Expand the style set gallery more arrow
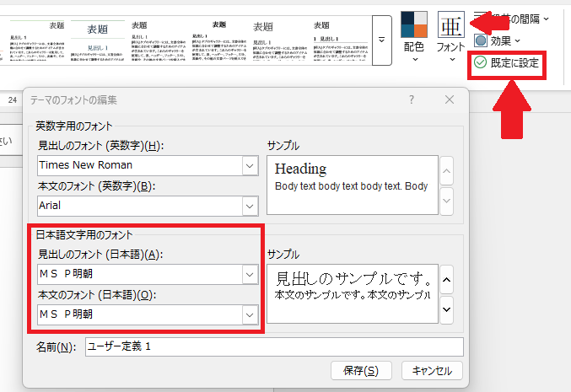Image resolution: width=571 pixels, height=392 pixels. point(381,40)
